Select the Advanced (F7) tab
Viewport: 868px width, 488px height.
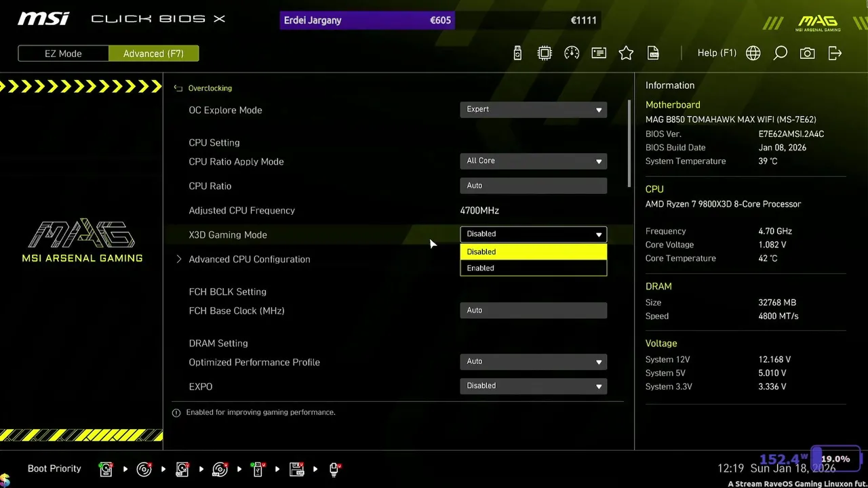153,54
